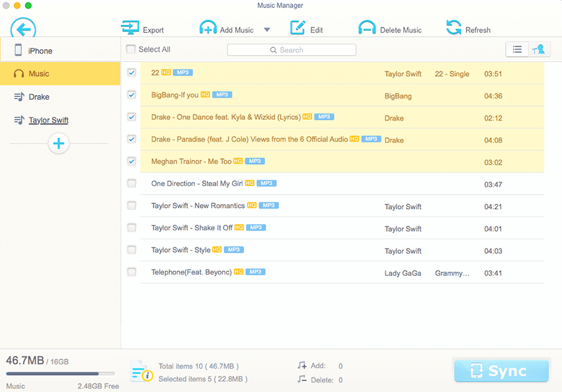The width and height of the screenshot is (562, 392).
Task: Click the Add Music headphone icon
Action: 208,29
